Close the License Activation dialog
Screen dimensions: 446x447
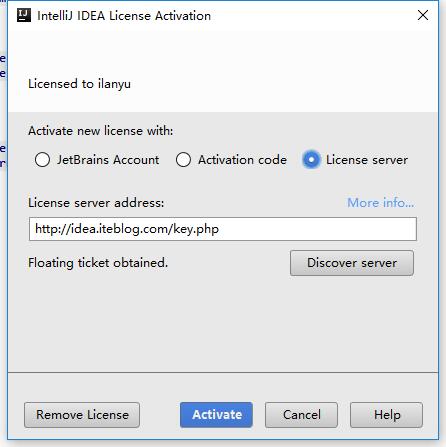pyautogui.click(x=423, y=15)
